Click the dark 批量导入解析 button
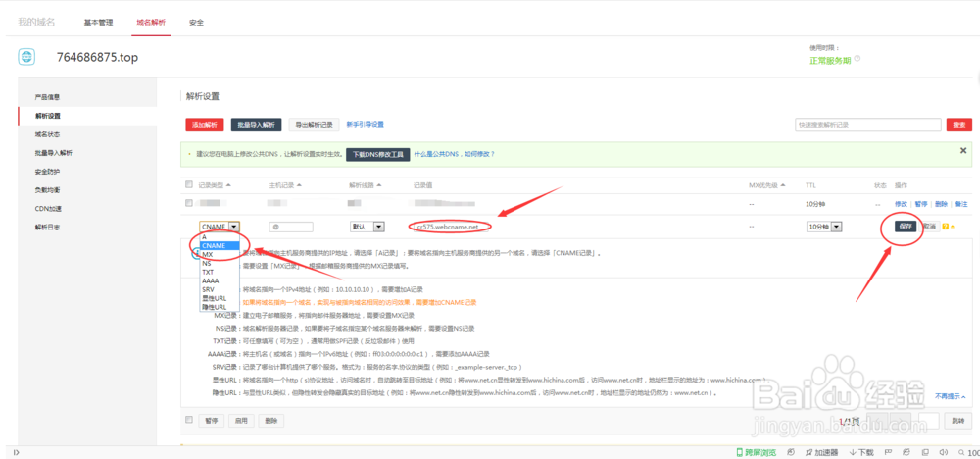 (256, 125)
